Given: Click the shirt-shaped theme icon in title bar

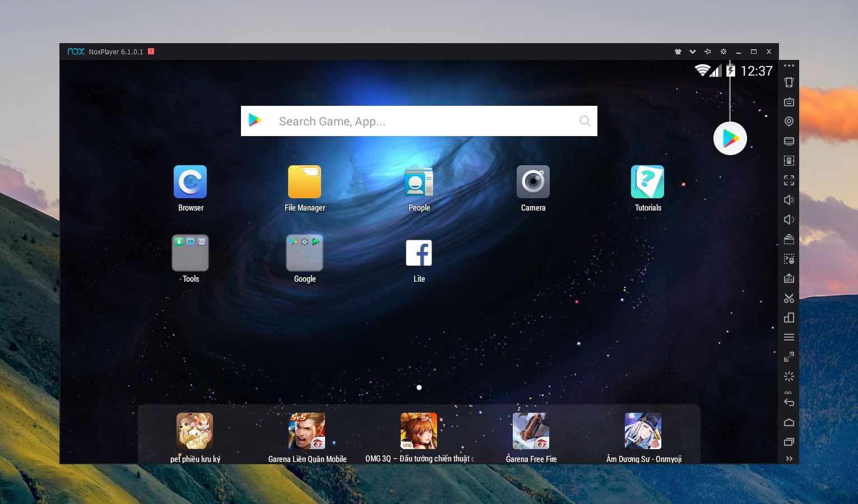Looking at the screenshot, I should 678,52.
